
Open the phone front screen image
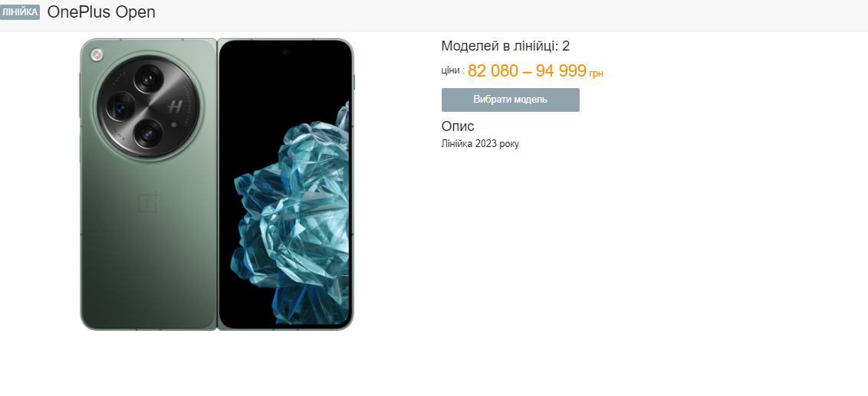[286, 184]
